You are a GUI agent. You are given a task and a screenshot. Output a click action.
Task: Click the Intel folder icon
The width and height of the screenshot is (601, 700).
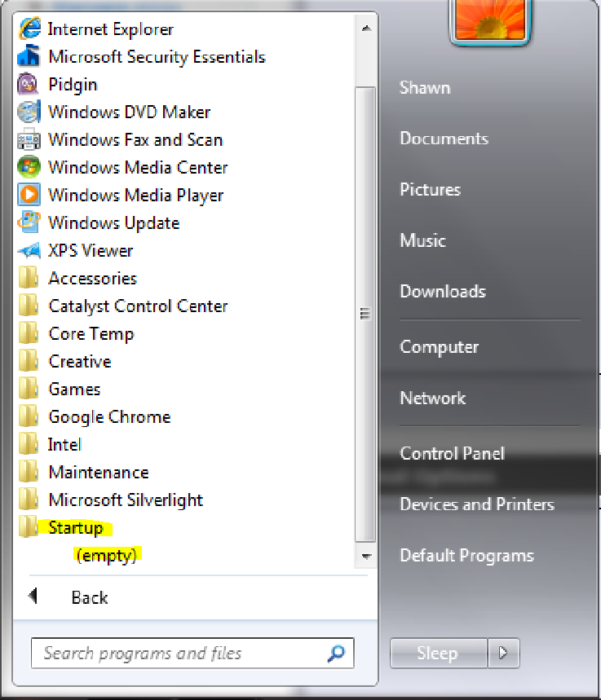[29, 444]
